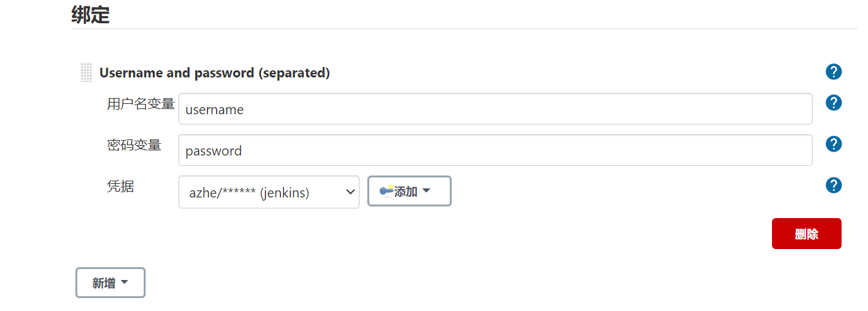Click the key icon inside 添加 button
Viewport: 868px width, 311px height.
point(387,191)
